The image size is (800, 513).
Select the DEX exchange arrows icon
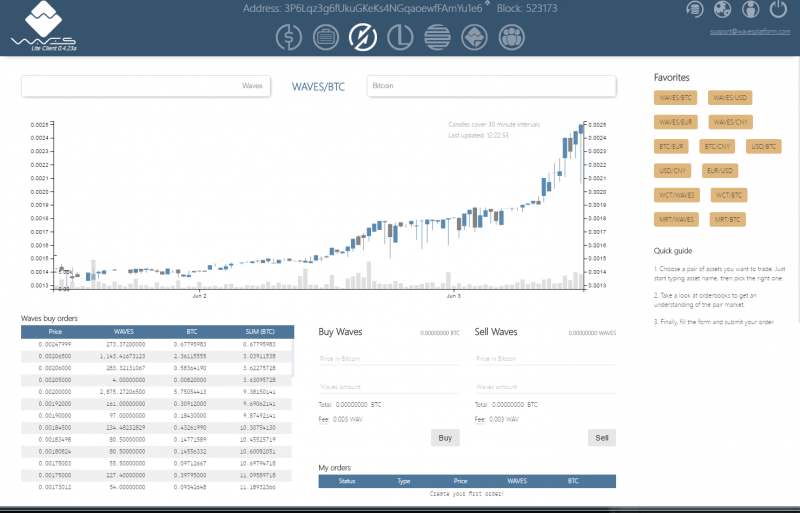tap(363, 37)
